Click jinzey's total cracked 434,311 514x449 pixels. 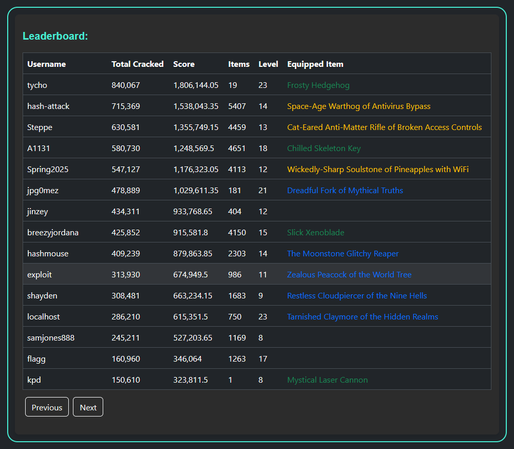coord(125,211)
